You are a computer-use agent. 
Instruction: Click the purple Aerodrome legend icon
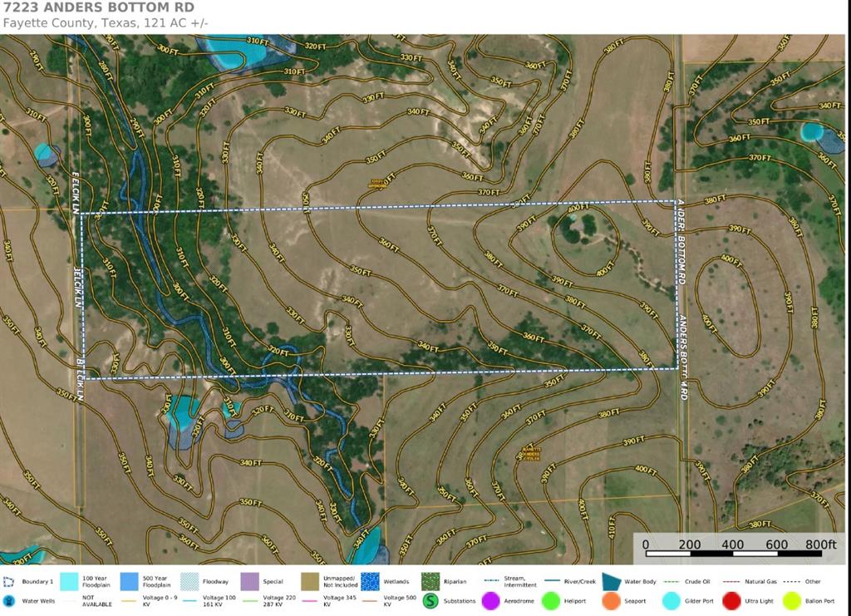pos(490,600)
